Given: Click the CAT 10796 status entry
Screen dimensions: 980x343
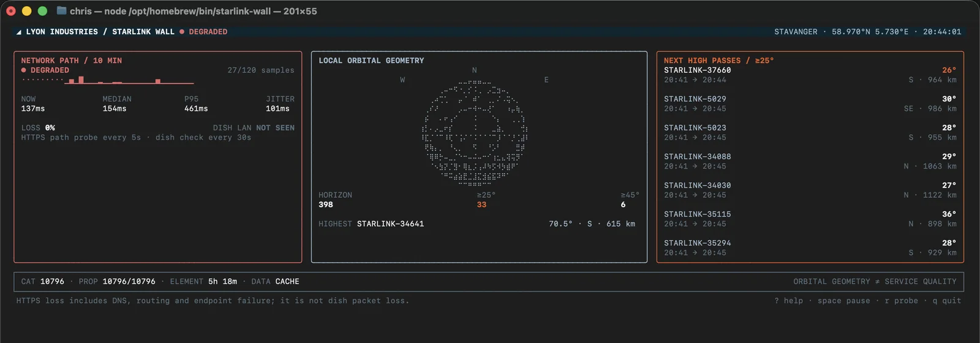Looking at the screenshot, I should pyautogui.click(x=43, y=282).
